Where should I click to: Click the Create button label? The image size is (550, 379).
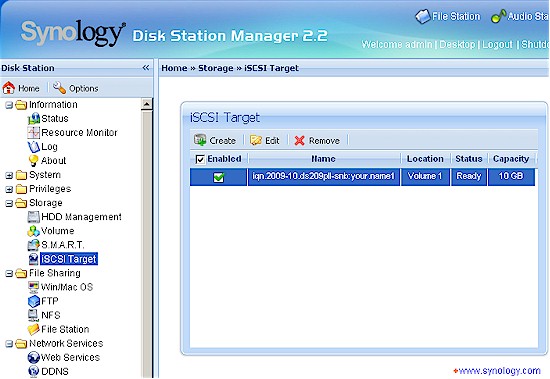(222, 141)
